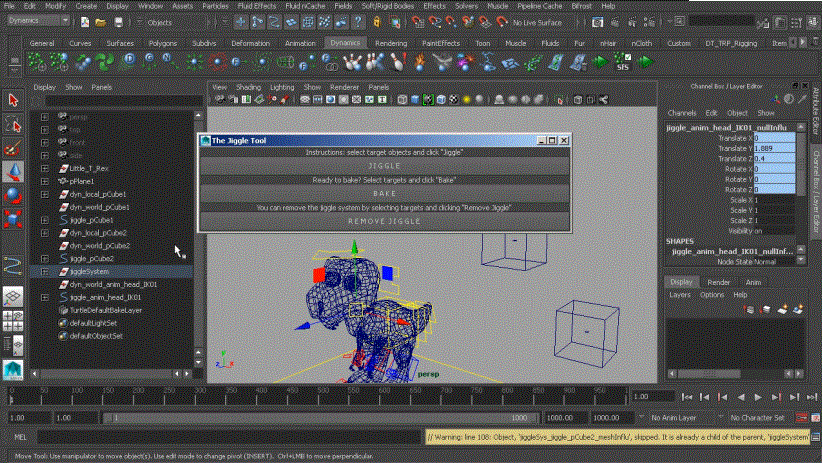The image size is (822, 463).
Task: Open viewport Shading menu
Action: pos(248,87)
